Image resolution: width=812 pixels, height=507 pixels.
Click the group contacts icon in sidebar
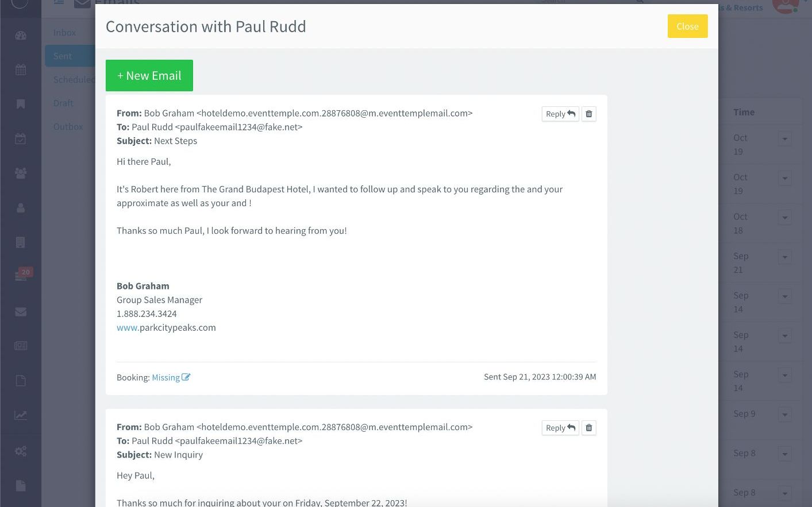(x=21, y=173)
